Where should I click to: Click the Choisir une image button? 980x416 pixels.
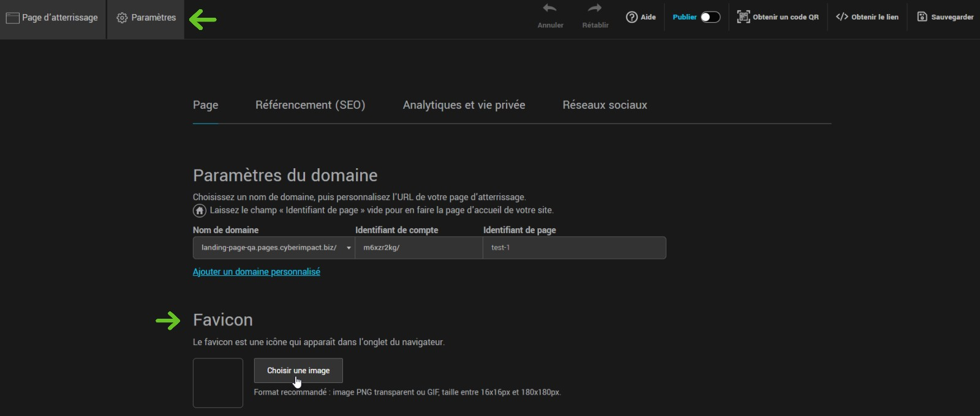(298, 371)
